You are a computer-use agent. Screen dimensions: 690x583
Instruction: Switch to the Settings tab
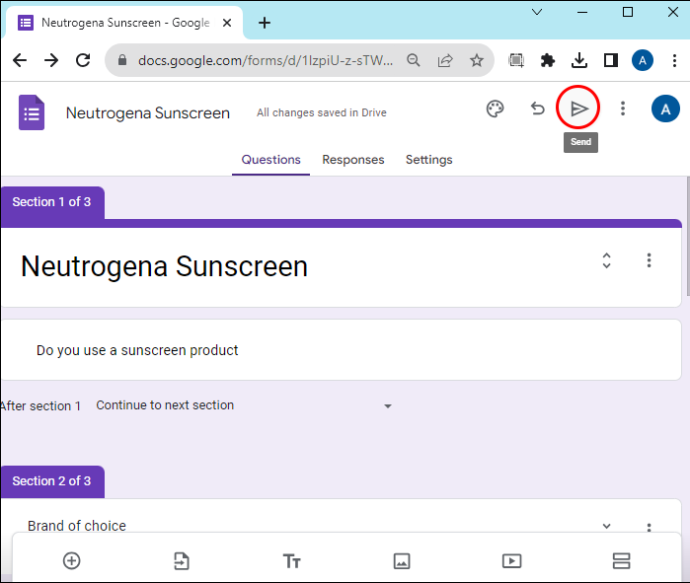click(429, 160)
